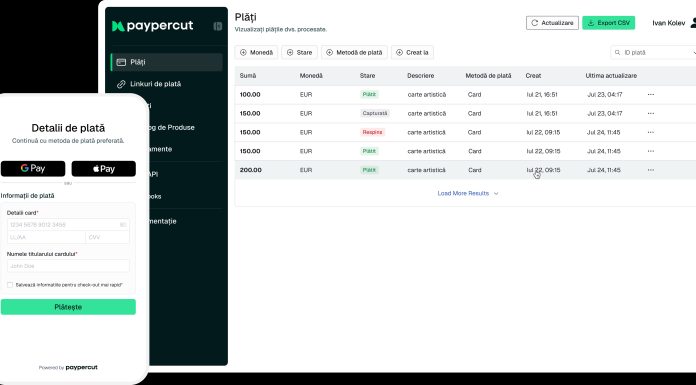Click the 200.00 amount cell

251,170
